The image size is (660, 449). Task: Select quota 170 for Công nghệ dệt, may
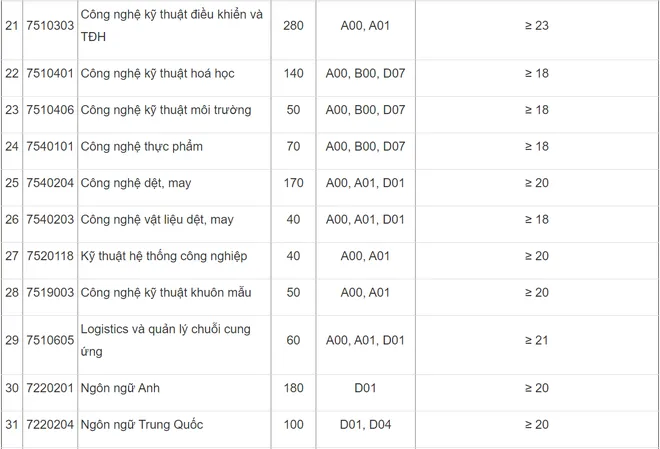click(x=293, y=183)
